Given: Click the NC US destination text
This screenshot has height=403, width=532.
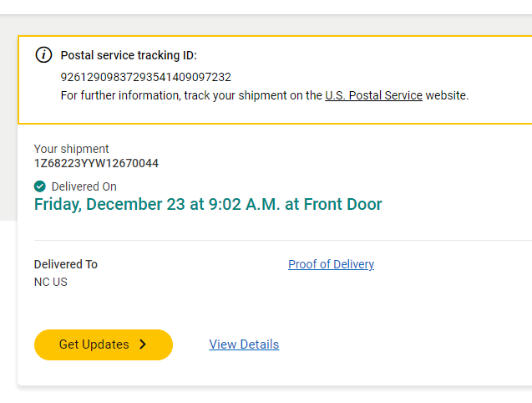Looking at the screenshot, I should [51, 282].
